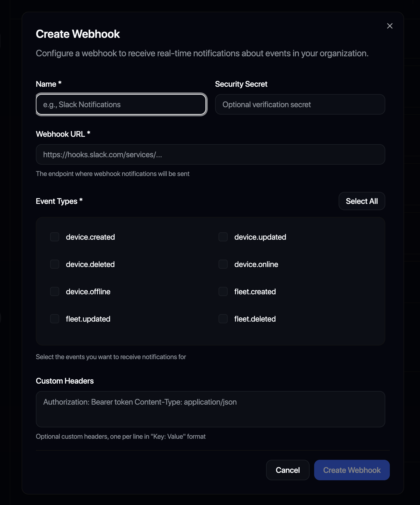This screenshot has width=420, height=505.
Task: Enable the device.offline event checkbox
Action: [54, 291]
